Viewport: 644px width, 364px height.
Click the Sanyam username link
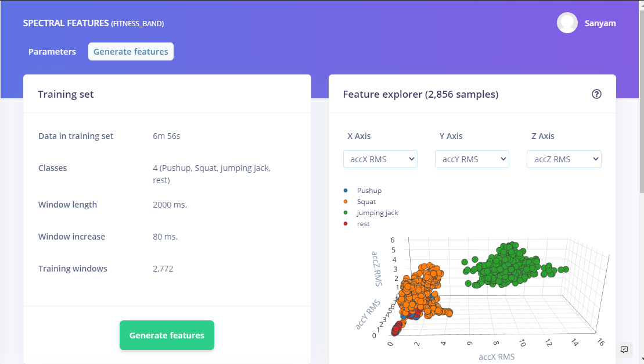pos(600,23)
